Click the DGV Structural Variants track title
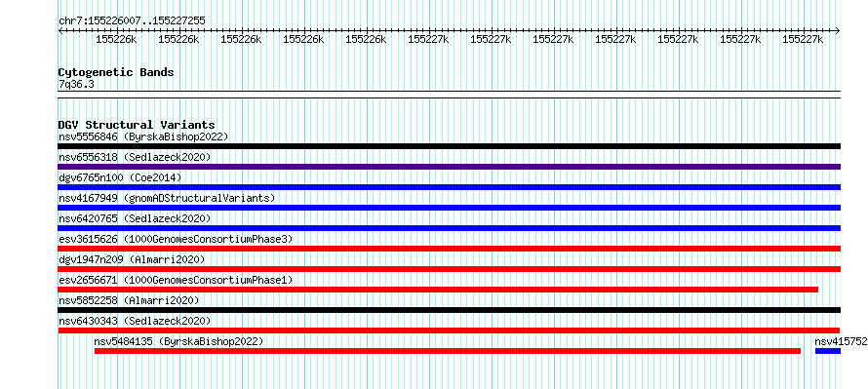The width and height of the screenshot is (868, 389). coord(137,125)
